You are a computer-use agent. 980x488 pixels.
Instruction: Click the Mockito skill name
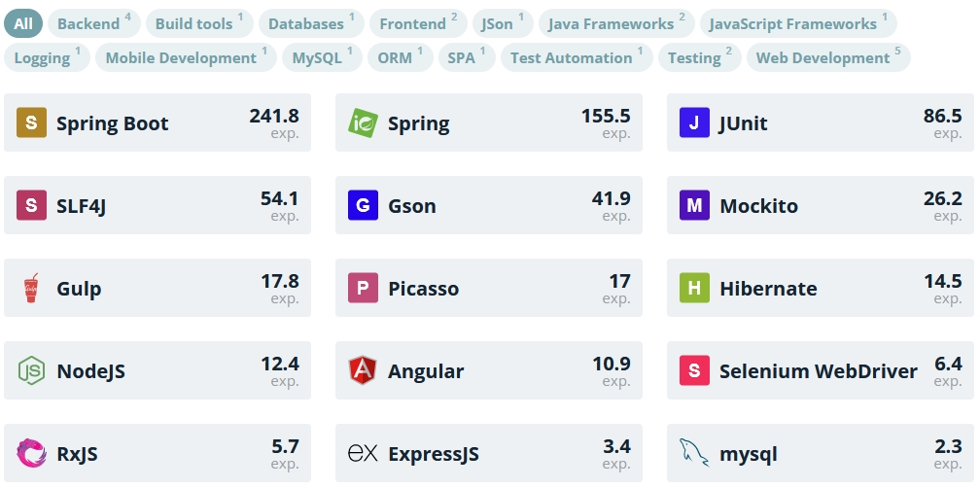tap(758, 206)
